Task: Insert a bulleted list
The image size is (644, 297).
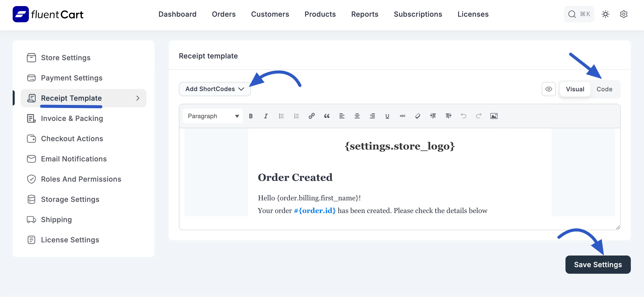Action: [x=281, y=116]
